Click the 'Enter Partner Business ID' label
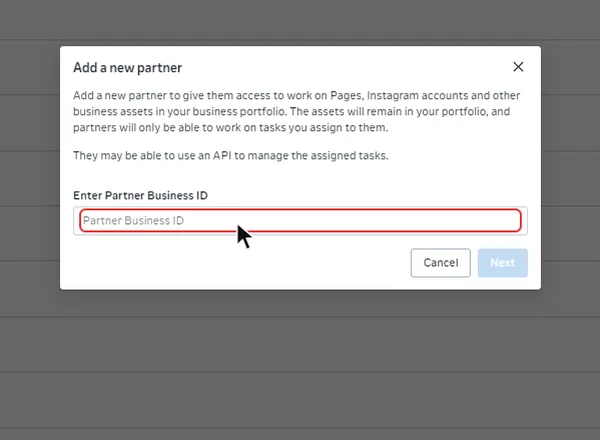 pyautogui.click(x=140, y=196)
